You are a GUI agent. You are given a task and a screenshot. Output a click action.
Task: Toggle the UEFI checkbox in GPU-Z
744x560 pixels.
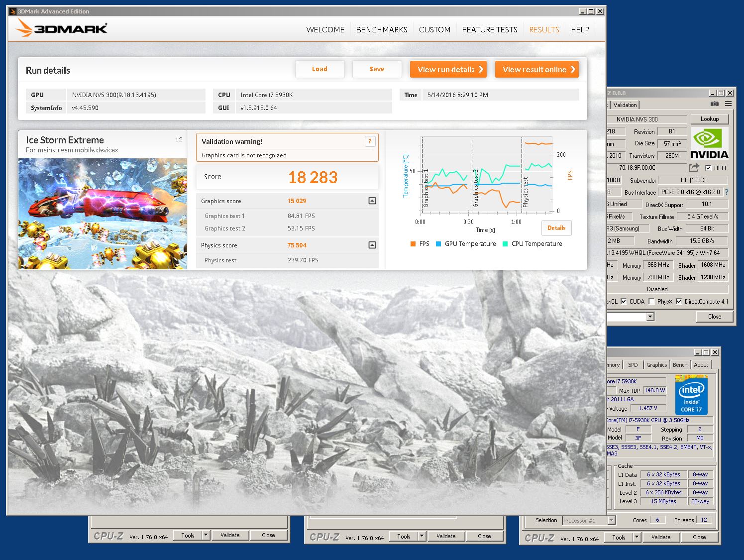708,168
